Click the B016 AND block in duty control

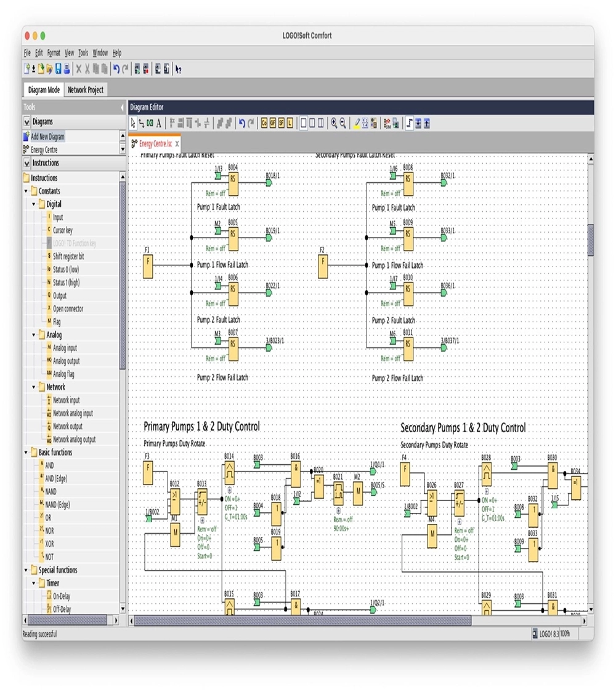click(x=296, y=473)
